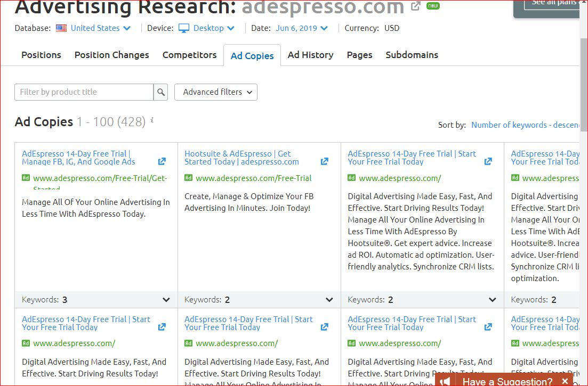
Task: Open the Sort by Number of keywords dropdown
Action: click(525, 125)
